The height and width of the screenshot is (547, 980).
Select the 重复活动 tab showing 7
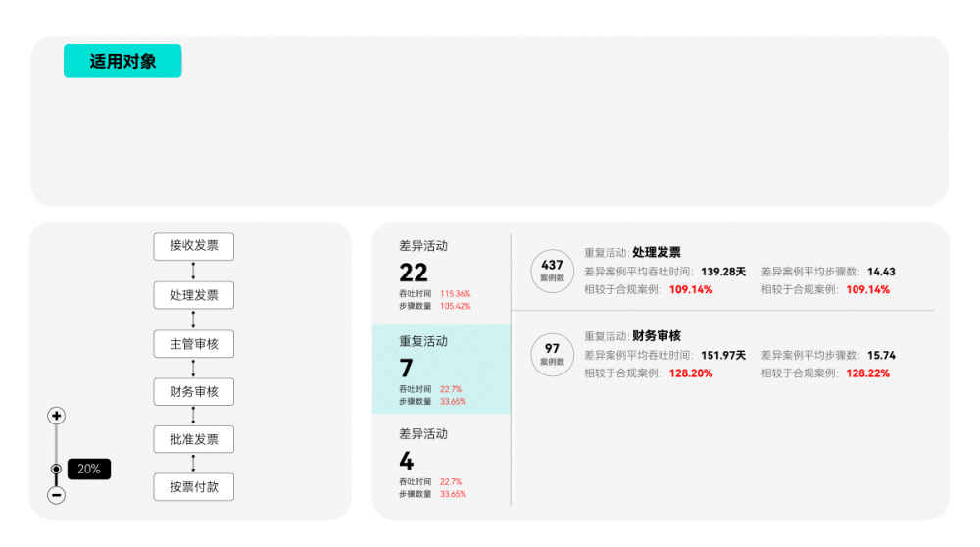point(441,370)
